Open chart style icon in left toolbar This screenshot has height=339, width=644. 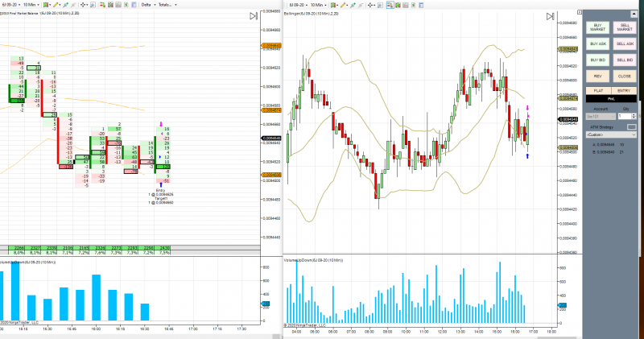click(x=45, y=5)
